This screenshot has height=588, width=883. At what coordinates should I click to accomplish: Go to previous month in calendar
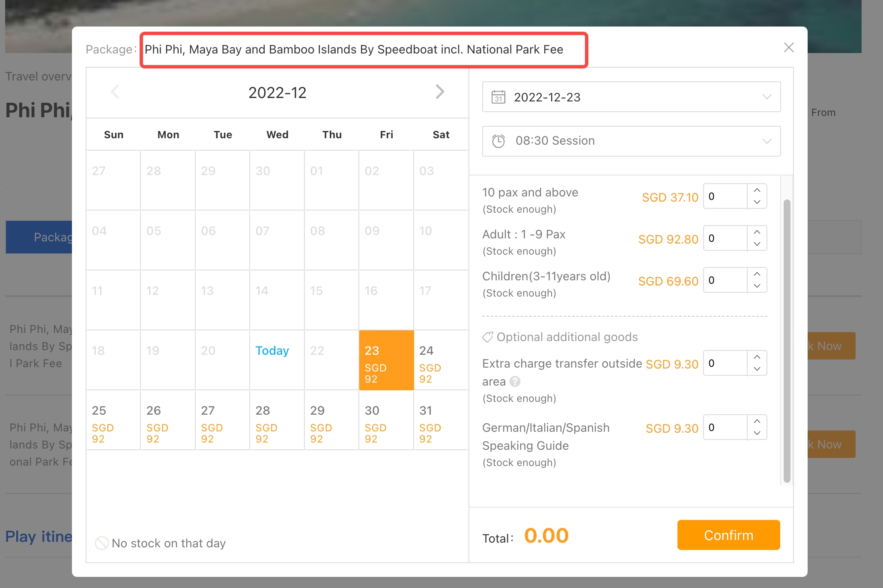pos(115,92)
